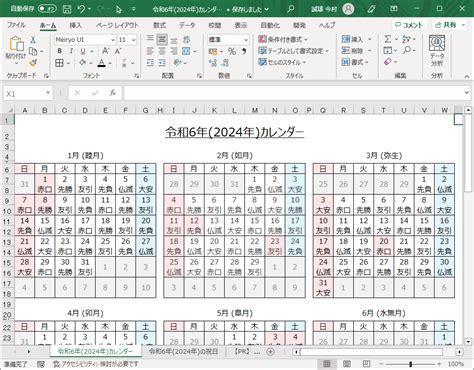Open the 2024 holidays sheet tab
This screenshot has width=474, height=370.
(x=183, y=351)
